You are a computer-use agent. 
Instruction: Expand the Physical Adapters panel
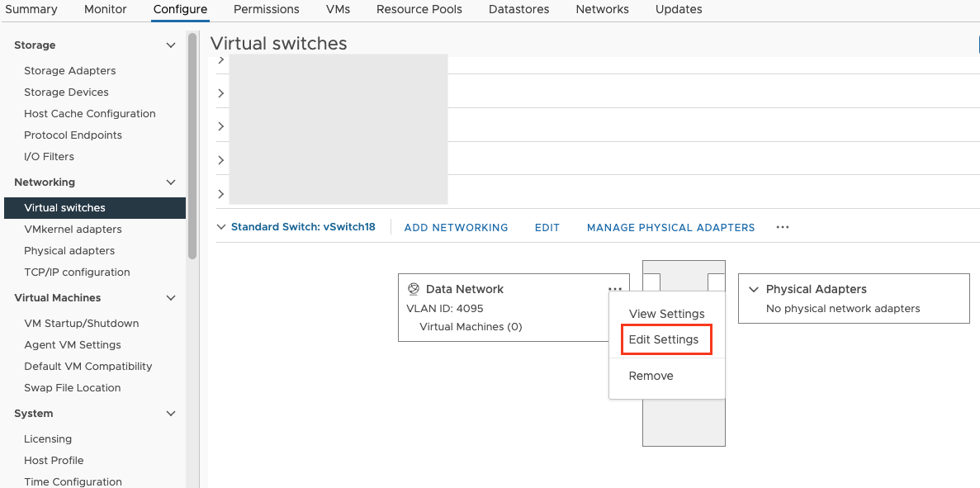[754, 289]
